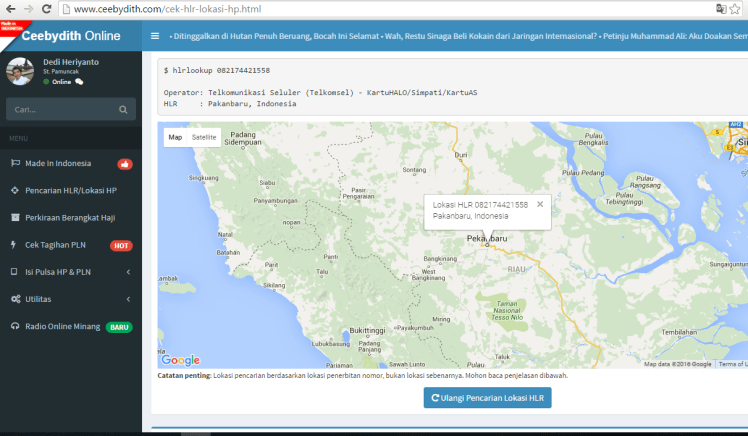
Task: Expand the Utilitas submenu
Action: [128, 299]
